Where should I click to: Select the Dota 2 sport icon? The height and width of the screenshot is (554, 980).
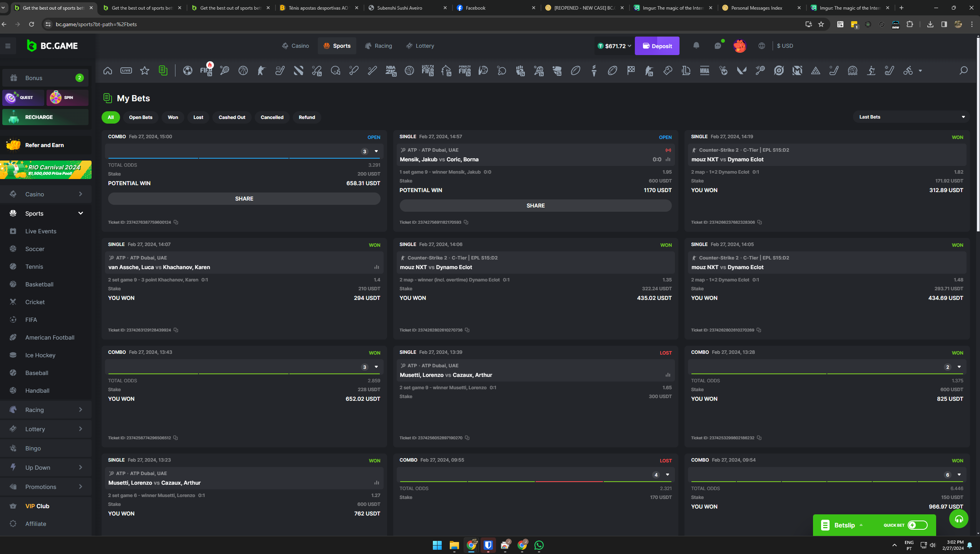pos(299,70)
